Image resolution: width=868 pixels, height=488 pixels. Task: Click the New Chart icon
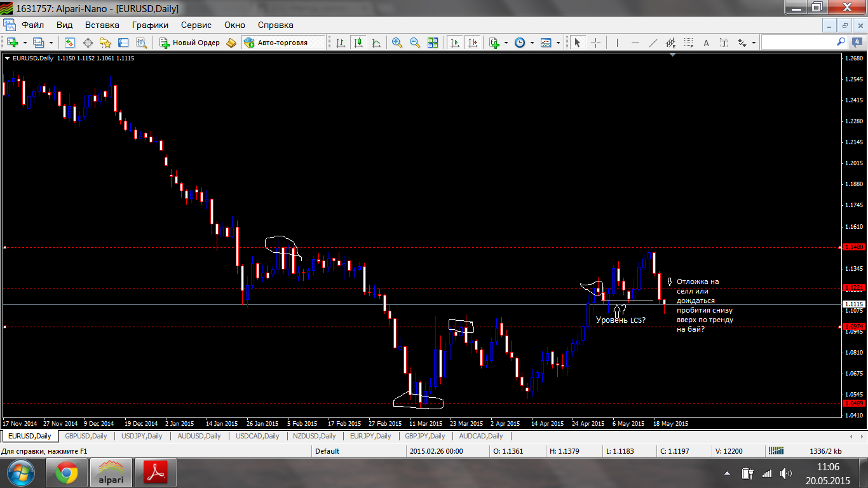pyautogui.click(x=13, y=43)
